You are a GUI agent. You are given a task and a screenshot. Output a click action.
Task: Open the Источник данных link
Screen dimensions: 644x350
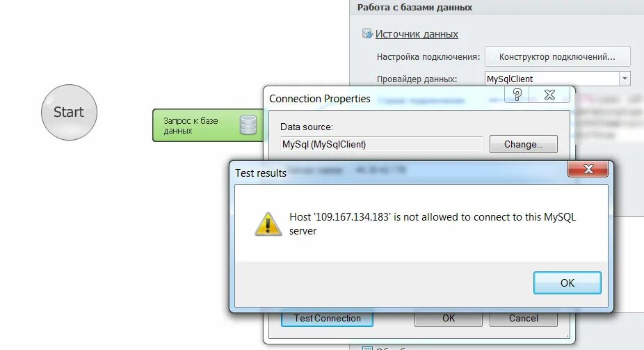[417, 34]
